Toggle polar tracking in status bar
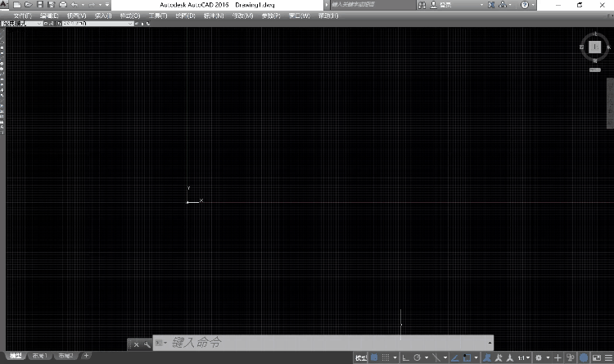Screen dimensions: 614x364 click(x=418, y=357)
